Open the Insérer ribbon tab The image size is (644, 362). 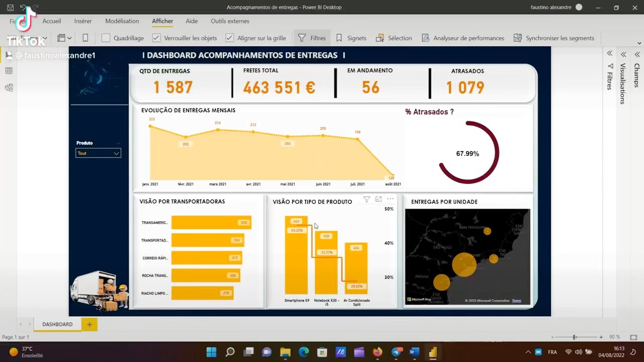click(83, 21)
